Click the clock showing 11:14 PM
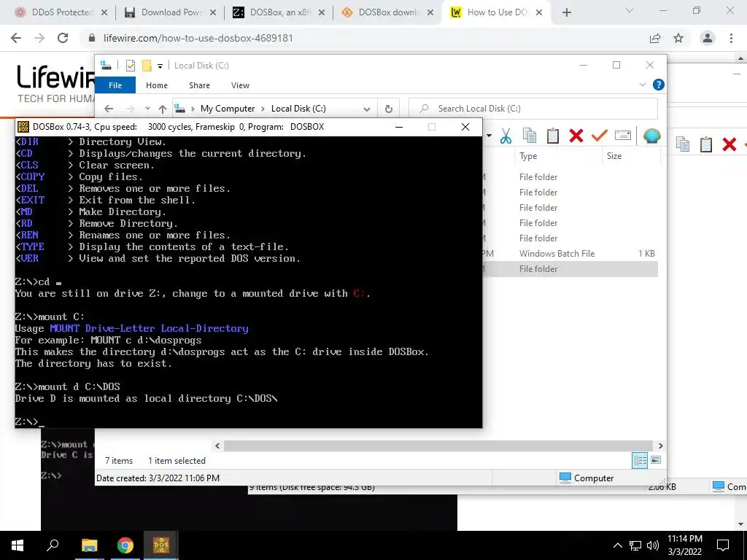The image size is (747, 560). tap(684, 539)
